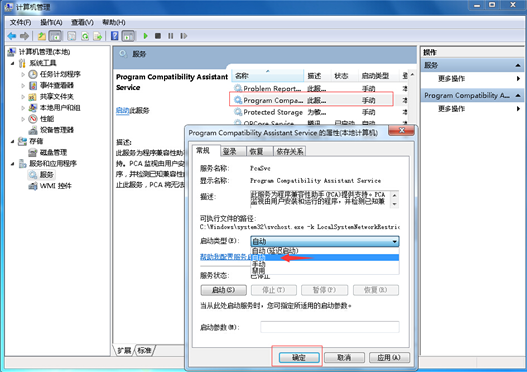Click the 确定 button
527x372 pixels.
coord(299,358)
